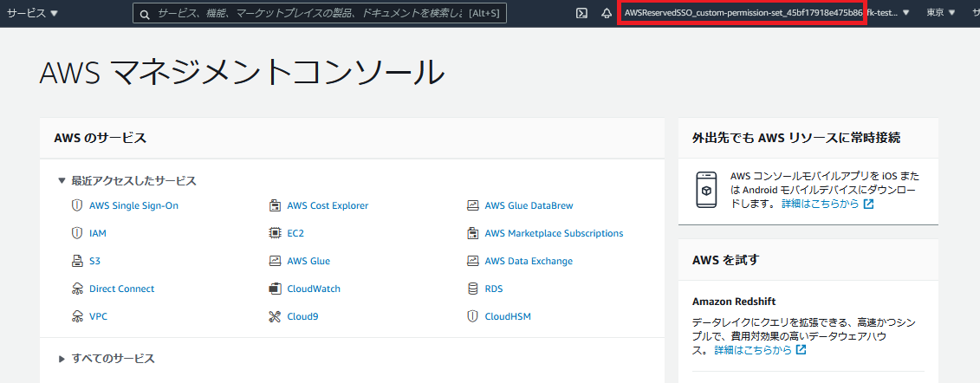The height and width of the screenshot is (383, 980).
Task: Click the CloudHSM shield icon
Action: [472, 316]
